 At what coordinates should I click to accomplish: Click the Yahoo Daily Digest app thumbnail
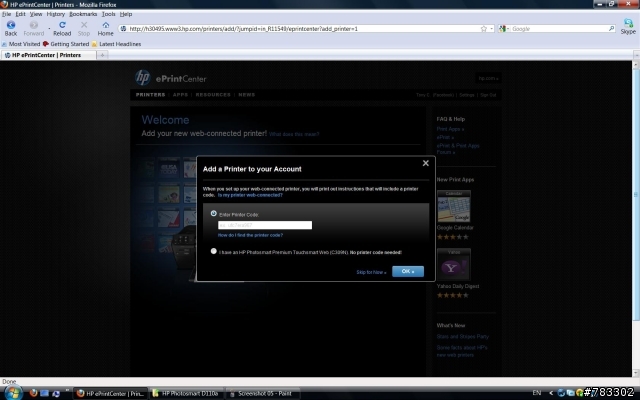pos(454,264)
